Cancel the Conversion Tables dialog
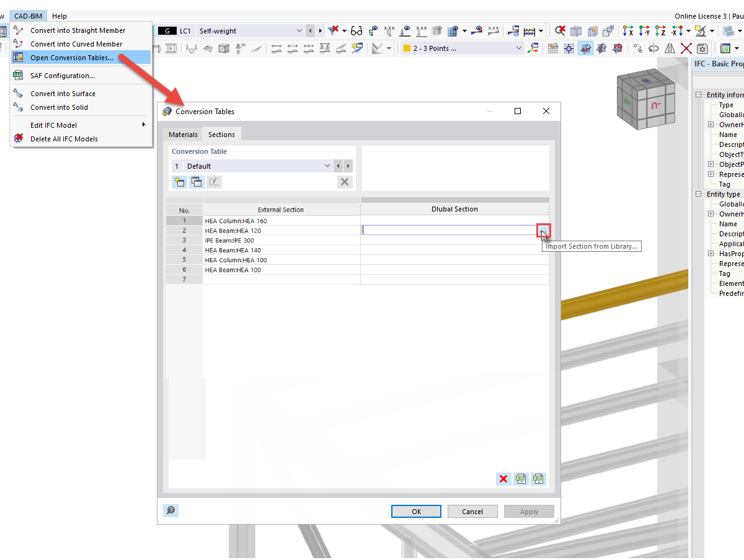The image size is (744, 560). (472, 511)
